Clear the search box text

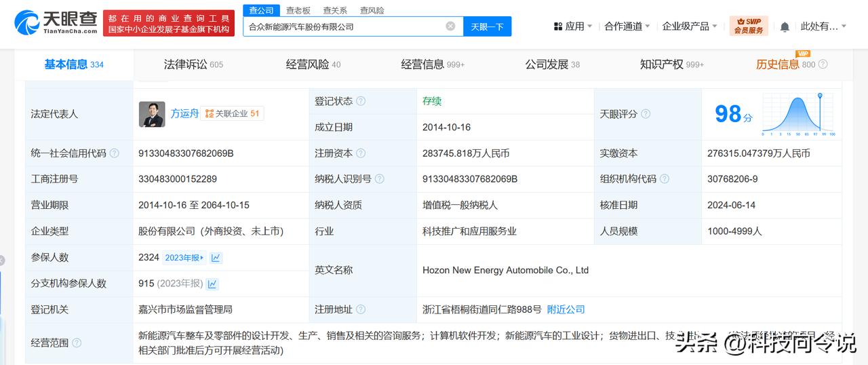coord(450,26)
